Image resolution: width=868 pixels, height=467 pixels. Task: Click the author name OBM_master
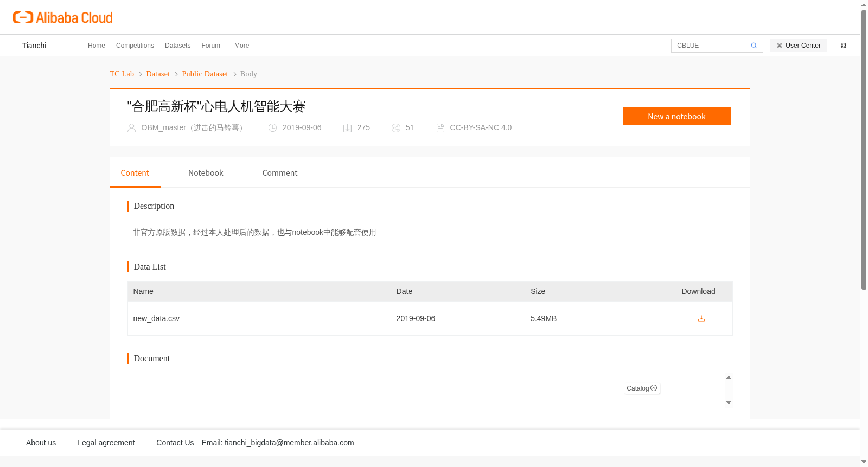click(x=194, y=128)
